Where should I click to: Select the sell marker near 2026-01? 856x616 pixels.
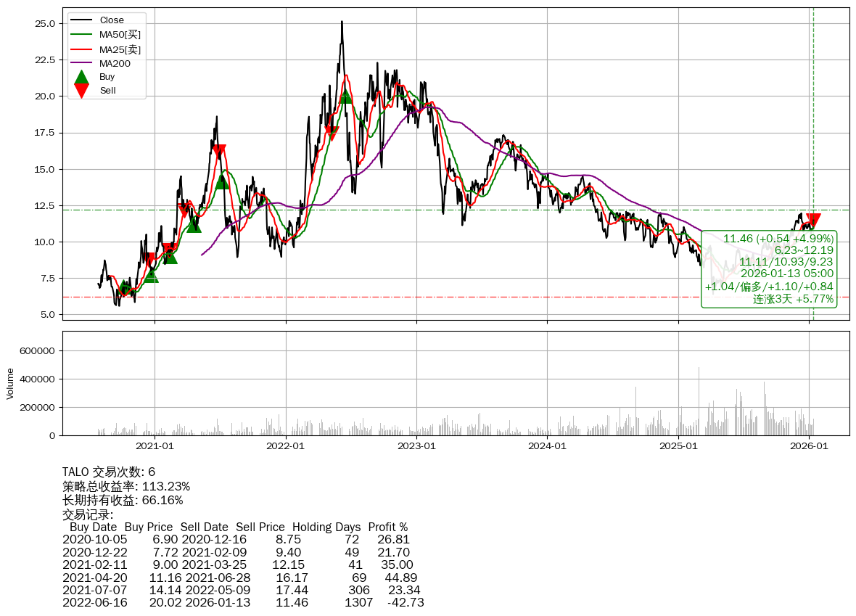(x=813, y=221)
